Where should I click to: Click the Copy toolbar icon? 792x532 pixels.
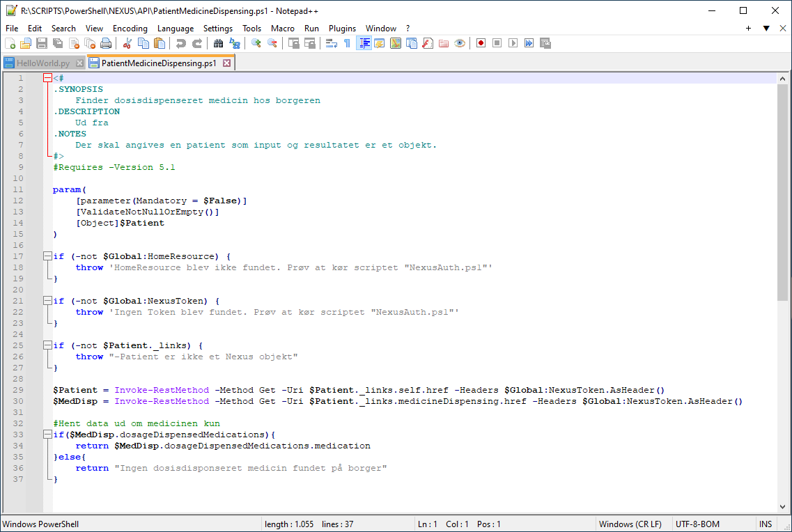point(143,43)
